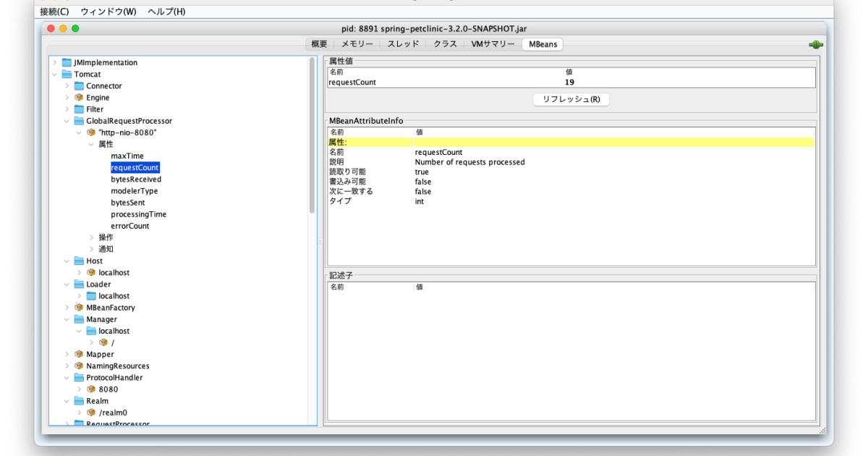
Task: Open the 接続(C) menu
Action: coord(54,12)
